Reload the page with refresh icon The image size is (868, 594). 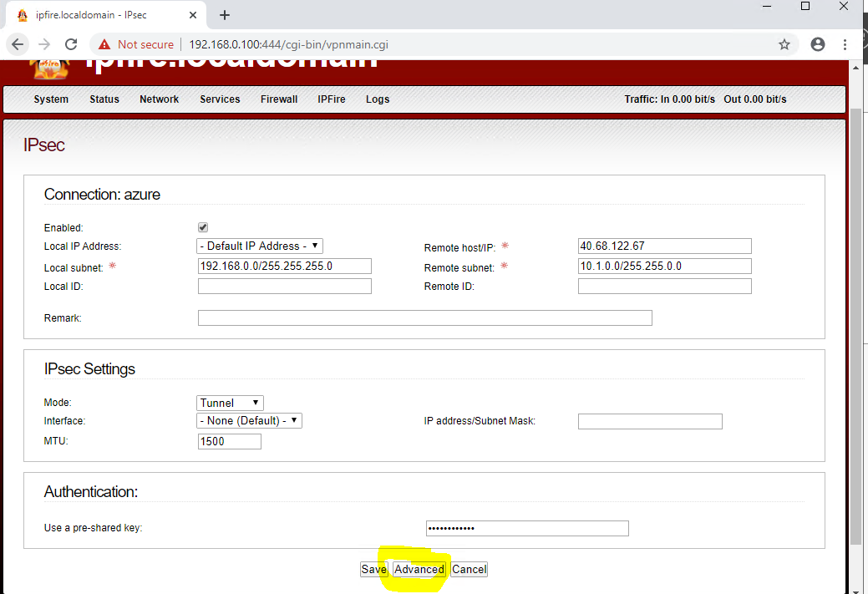click(71, 44)
